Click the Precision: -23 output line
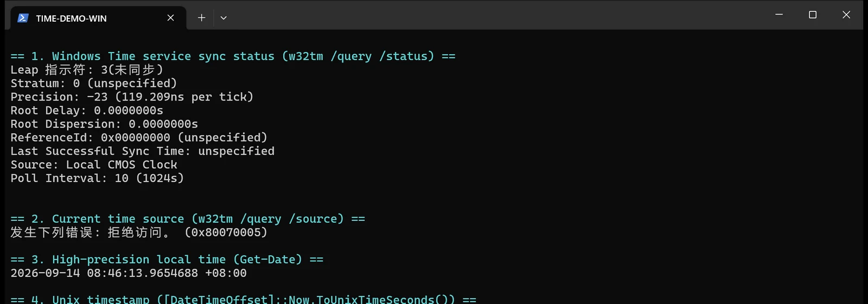 pos(132,97)
